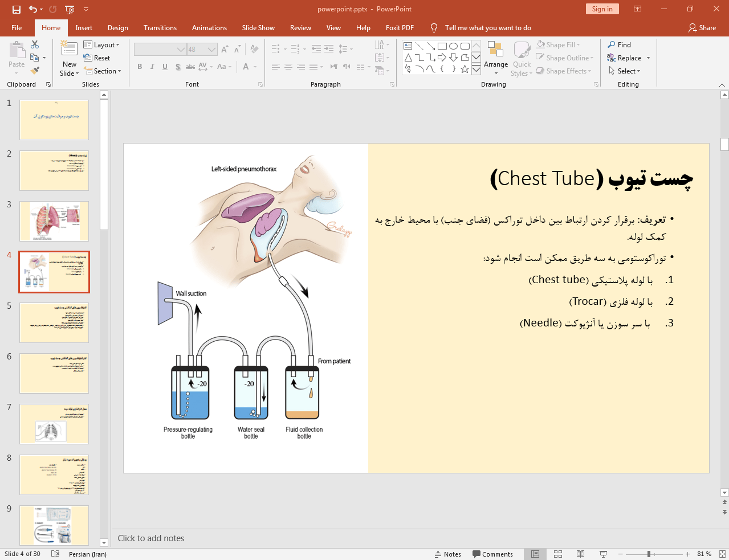This screenshot has height=560, width=729.
Task: Align text to center
Action: tap(288, 67)
